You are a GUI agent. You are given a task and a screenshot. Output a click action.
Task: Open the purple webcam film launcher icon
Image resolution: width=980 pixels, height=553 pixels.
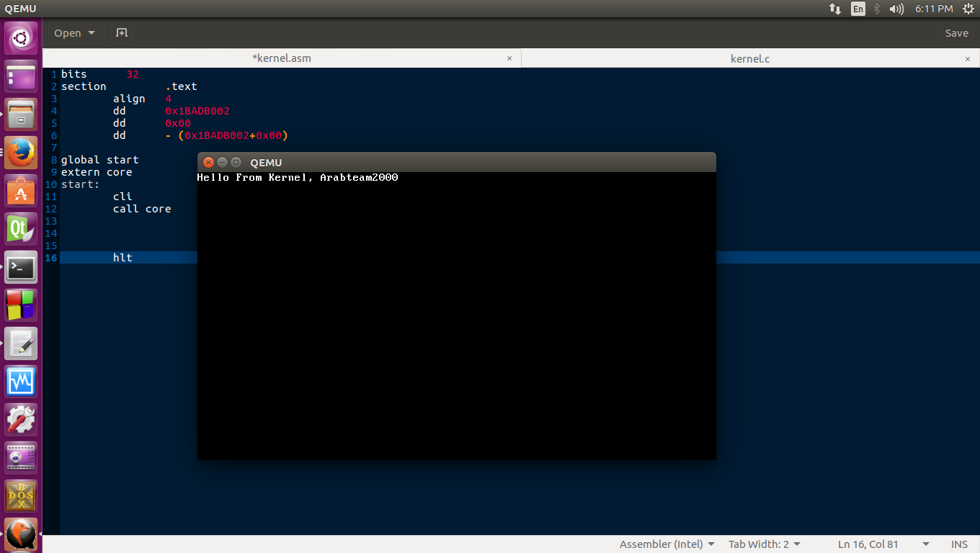pyautogui.click(x=21, y=459)
